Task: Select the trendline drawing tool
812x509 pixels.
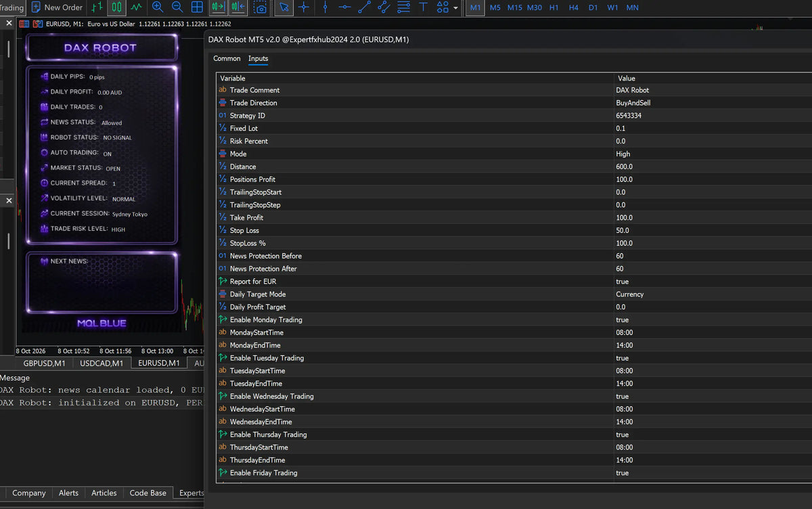Action: 365,7
